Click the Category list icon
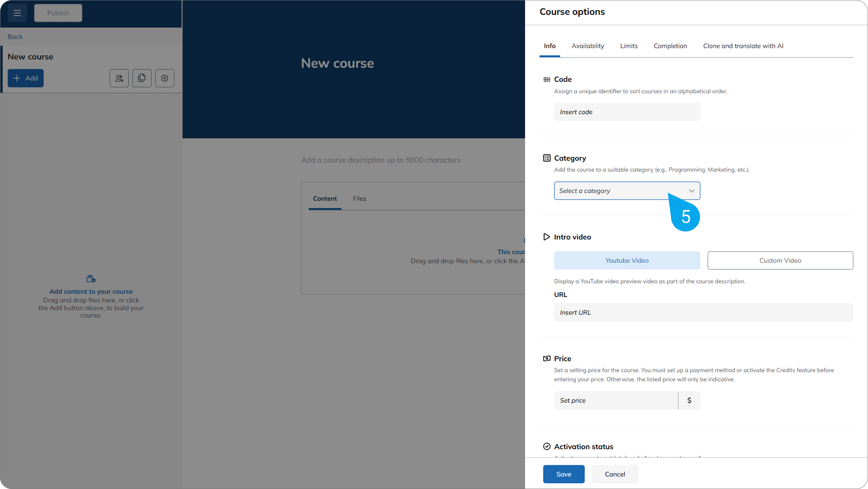The height and width of the screenshot is (489, 868). 546,158
